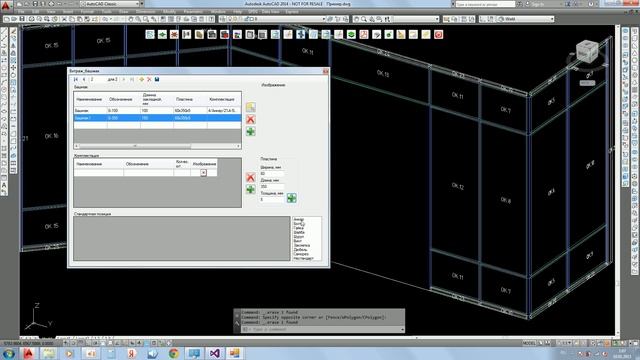
Task: Open Yandex from the taskbar
Action: click(x=131, y=353)
